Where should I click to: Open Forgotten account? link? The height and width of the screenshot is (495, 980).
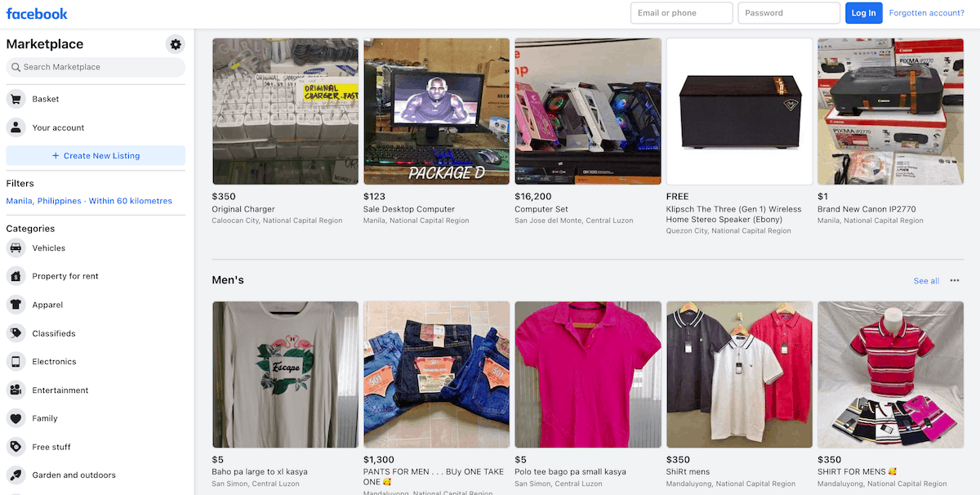coord(927,13)
